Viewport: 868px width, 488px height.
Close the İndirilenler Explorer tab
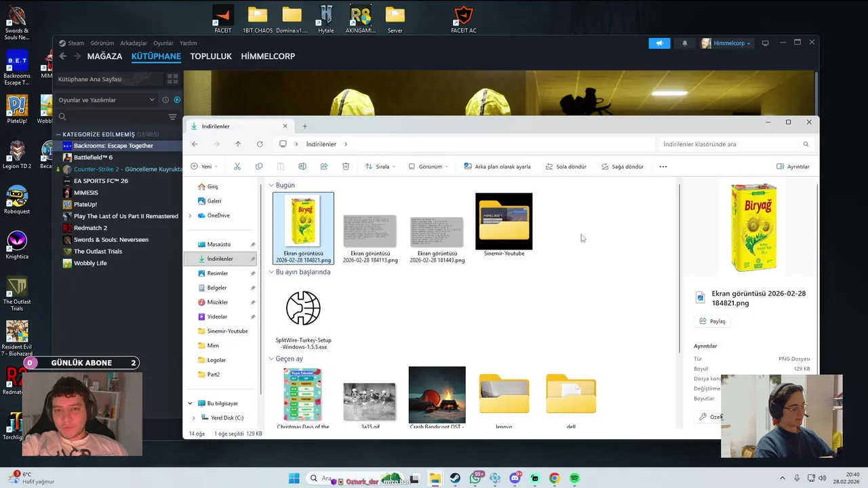285,126
